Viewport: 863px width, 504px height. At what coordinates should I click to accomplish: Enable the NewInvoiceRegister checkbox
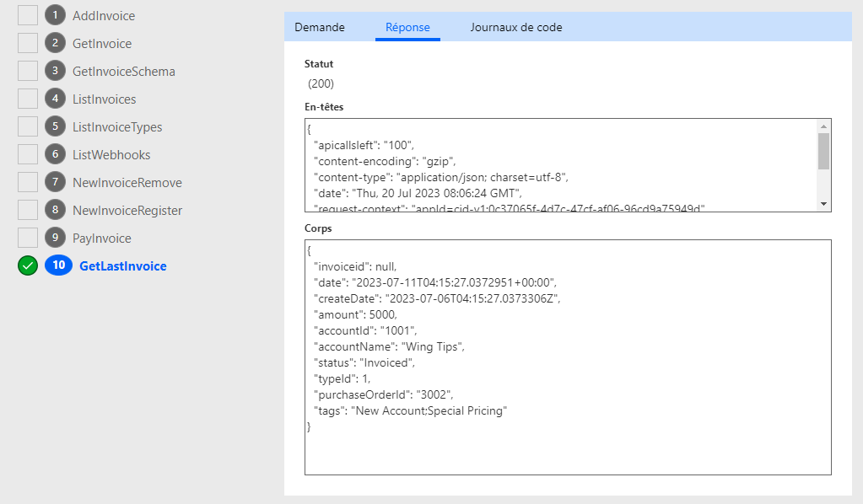tap(28, 210)
